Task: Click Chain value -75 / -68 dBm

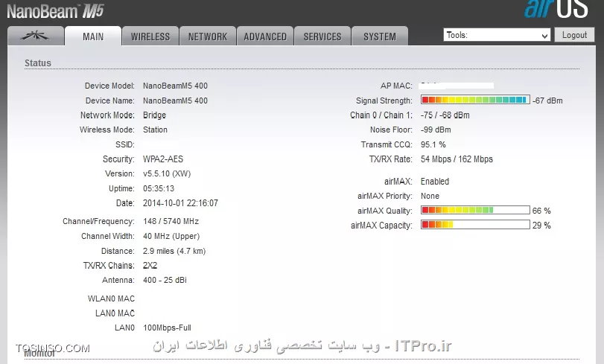Action: pos(445,115)
